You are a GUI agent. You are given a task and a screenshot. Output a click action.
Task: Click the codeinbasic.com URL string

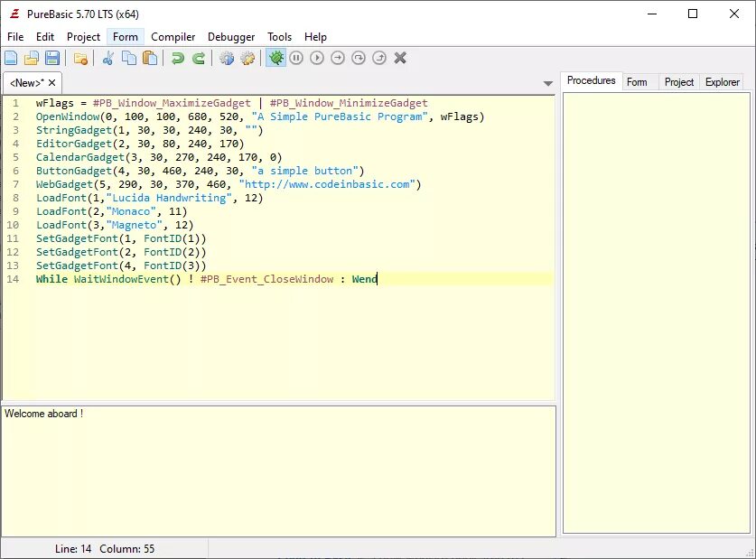(327, 184)
